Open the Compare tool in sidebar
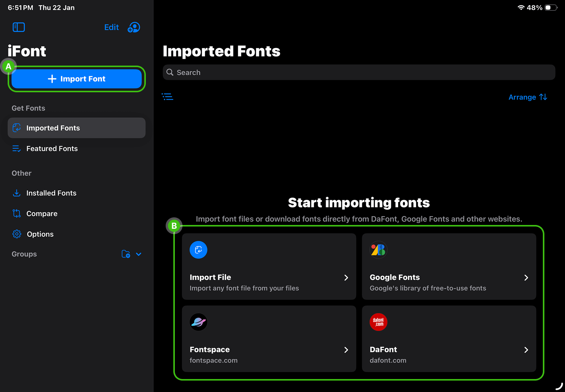The height and width of the screenshot is (392, 565). coord(42,213)
